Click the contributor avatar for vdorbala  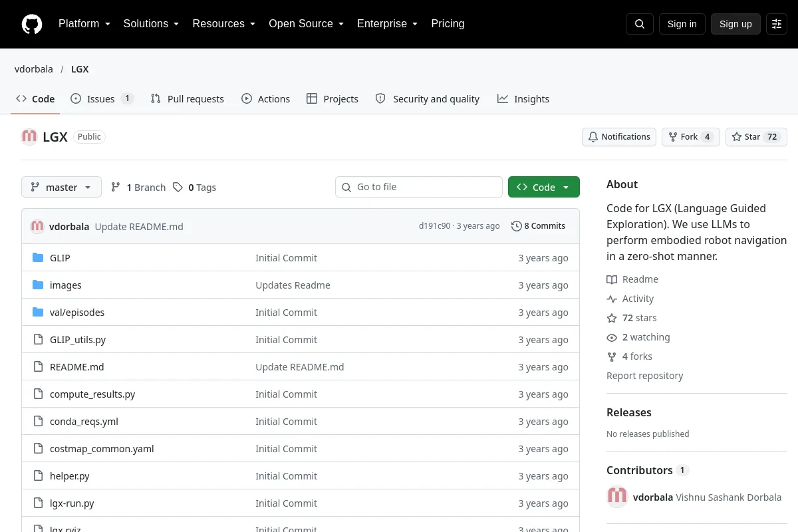tap(617, 497)
